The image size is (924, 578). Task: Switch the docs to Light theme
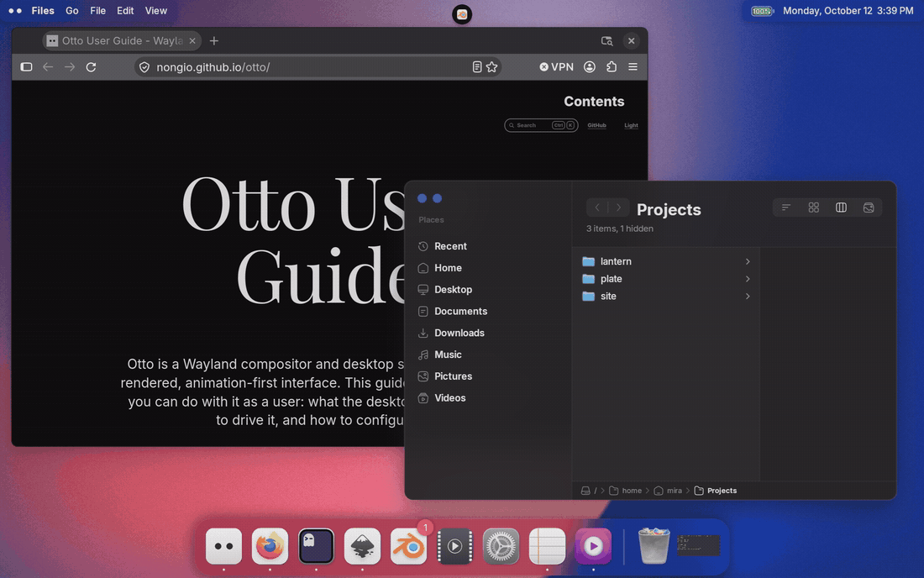631,125
